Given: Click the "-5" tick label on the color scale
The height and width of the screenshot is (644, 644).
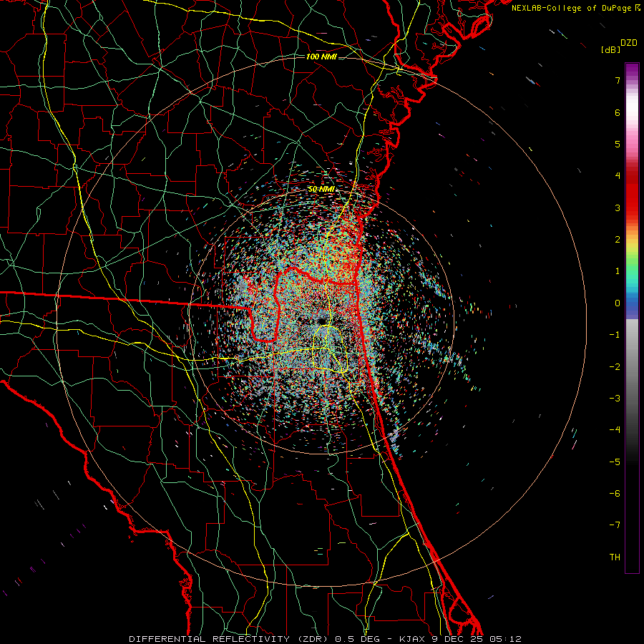Looking at the screenshot, I should coord(615,462).
